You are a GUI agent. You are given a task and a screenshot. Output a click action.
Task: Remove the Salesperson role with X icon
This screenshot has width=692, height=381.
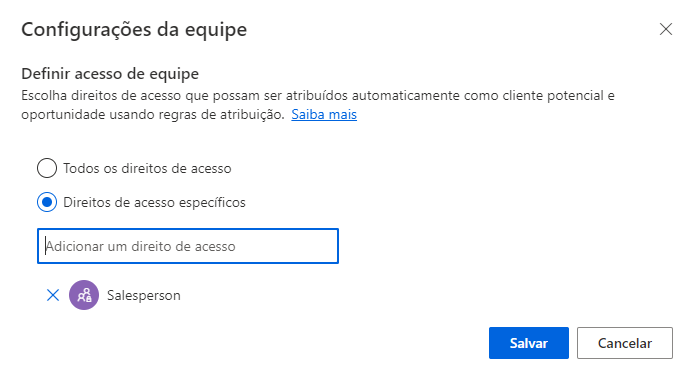(x=53, y=295)
